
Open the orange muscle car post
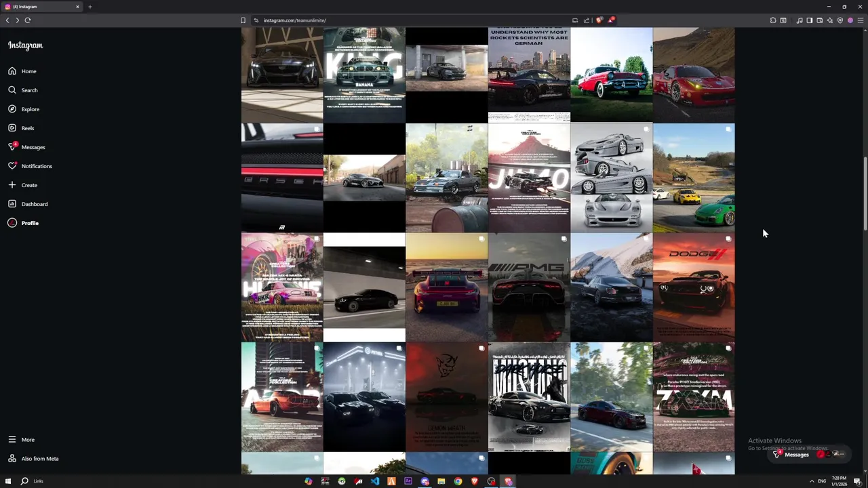(282, 397)
